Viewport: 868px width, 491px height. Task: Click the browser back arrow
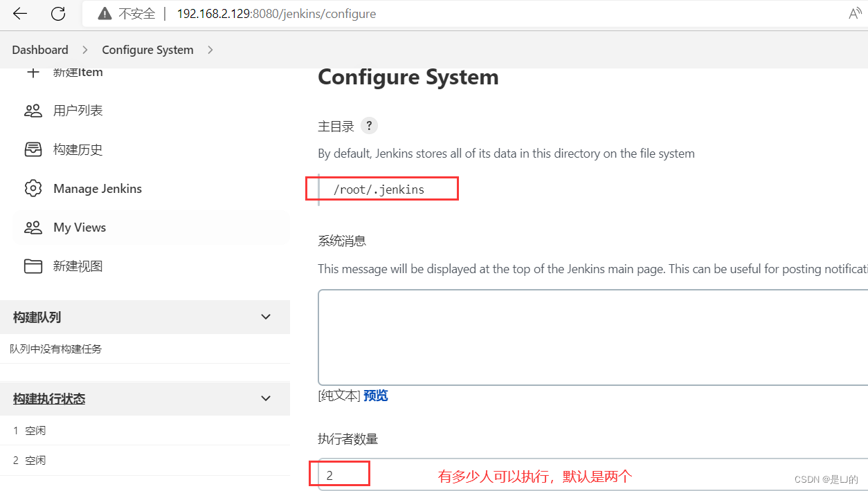click(x=19, y=13)
